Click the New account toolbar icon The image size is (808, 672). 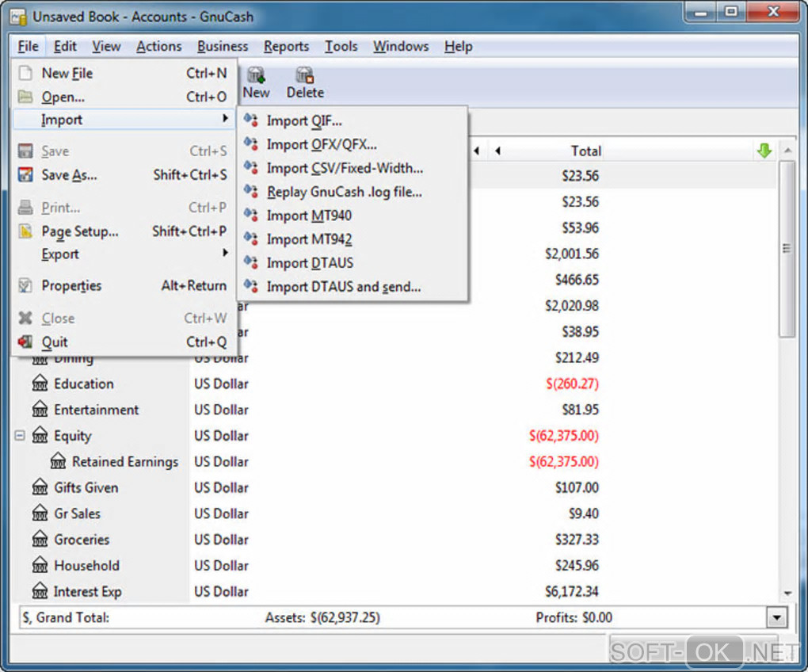pyautogui.click(x=256, y=75)
